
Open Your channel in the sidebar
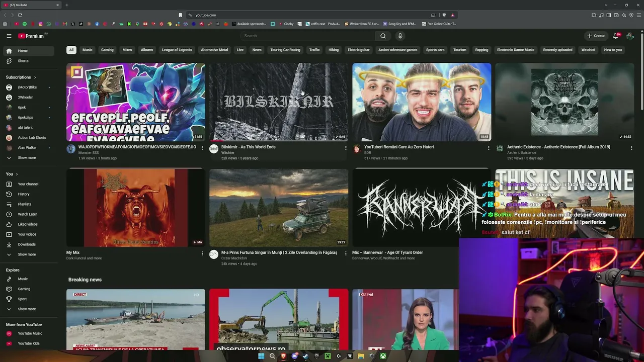[28, 184]
